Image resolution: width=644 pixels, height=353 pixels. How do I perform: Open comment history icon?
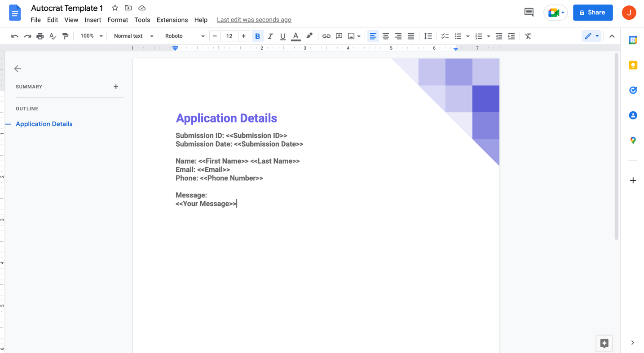pos(529,13)
